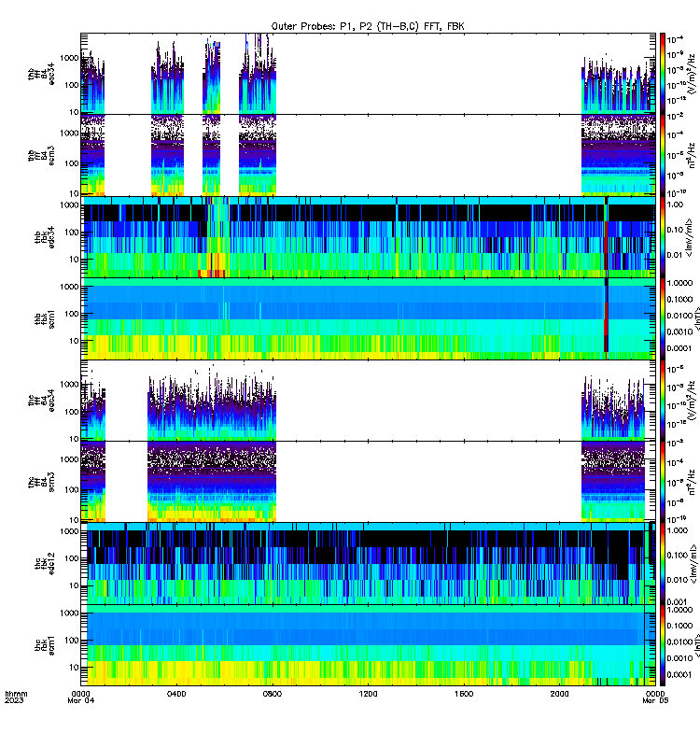Screen dimensions: 700x747
Task: Click the '1.000' tick on thc edc12 color bar
Action: 678,530
